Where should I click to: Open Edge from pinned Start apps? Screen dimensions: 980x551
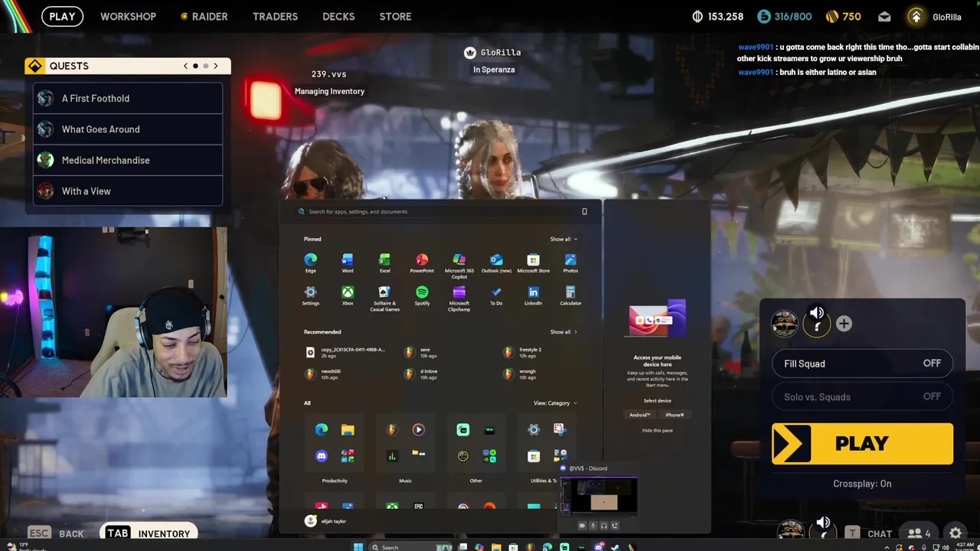[x=310, y=262]
